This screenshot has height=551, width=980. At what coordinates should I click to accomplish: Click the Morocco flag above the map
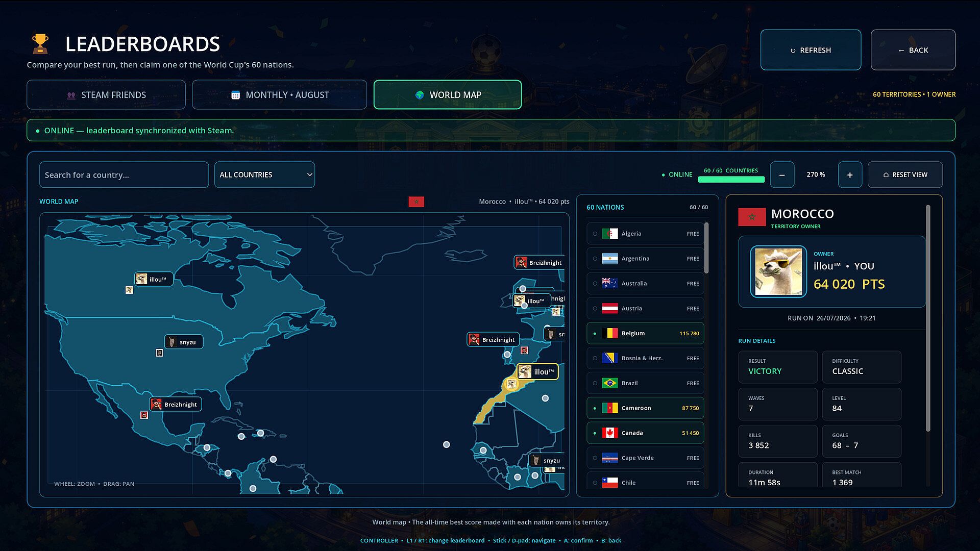tap(416, 202)
